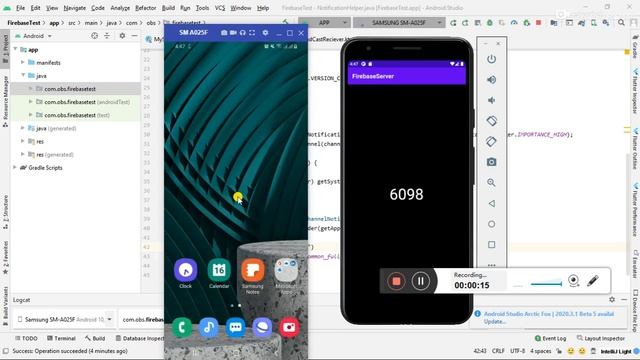Open Project panel gear settings
Viewport: 640px width, 360px height.
(x=122, y=36)
